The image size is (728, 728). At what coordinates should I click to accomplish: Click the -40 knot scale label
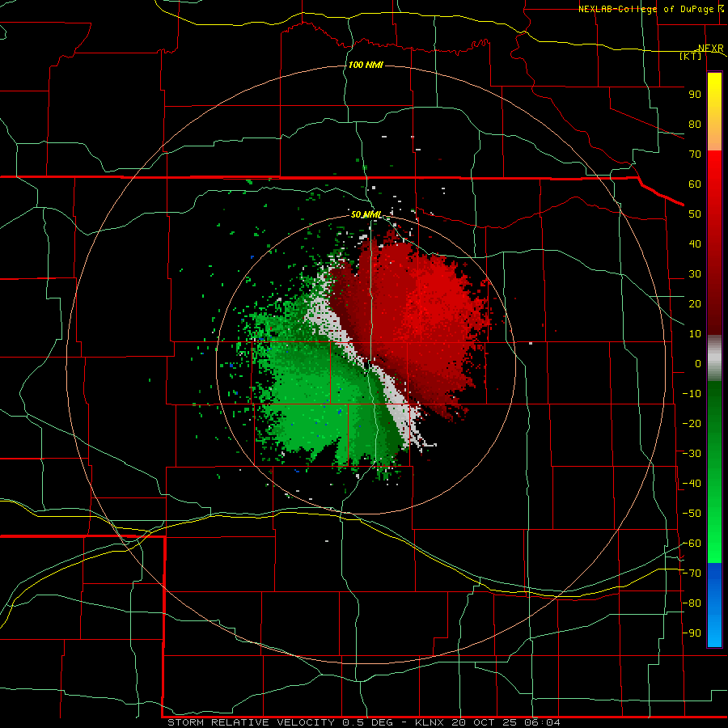click(692, 484)
